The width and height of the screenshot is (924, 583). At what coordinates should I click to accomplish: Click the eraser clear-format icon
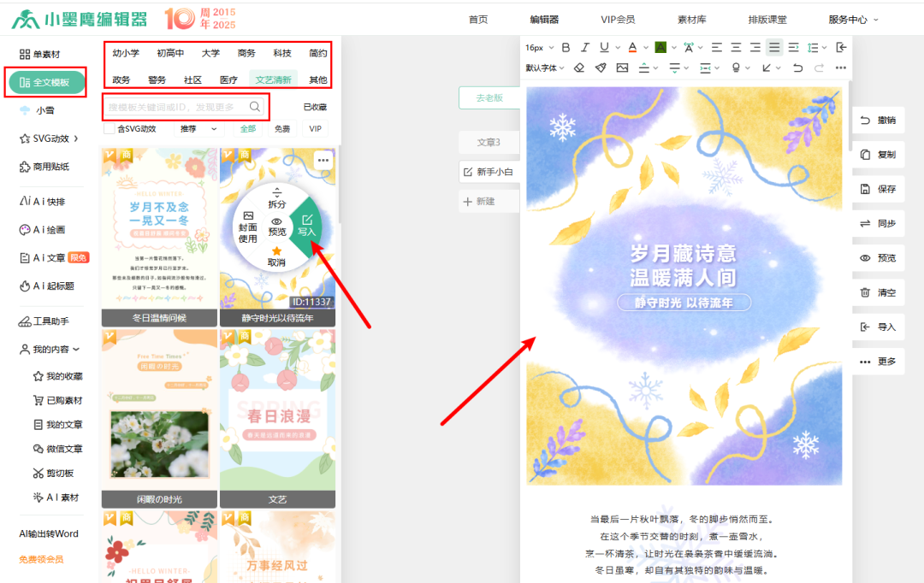pos(579,68)
